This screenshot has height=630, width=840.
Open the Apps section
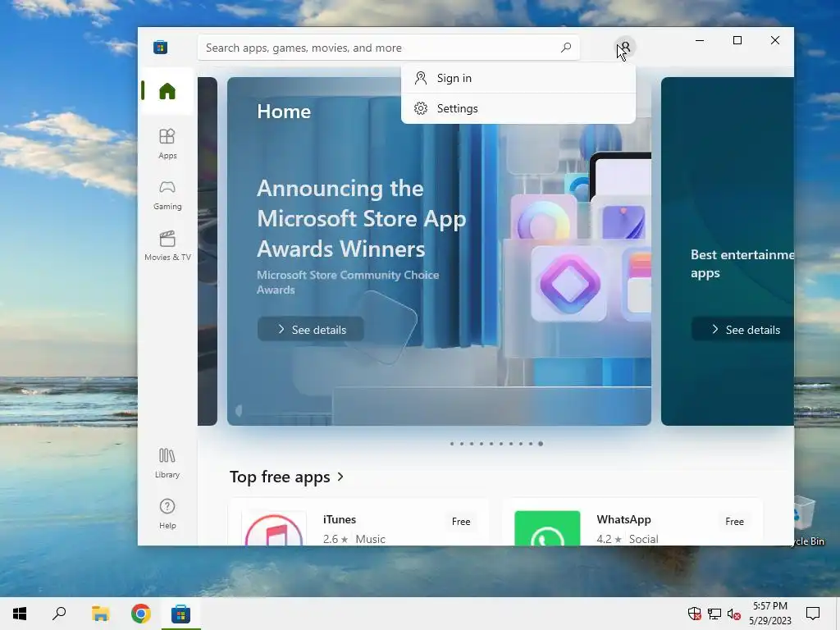coord(167,144)
